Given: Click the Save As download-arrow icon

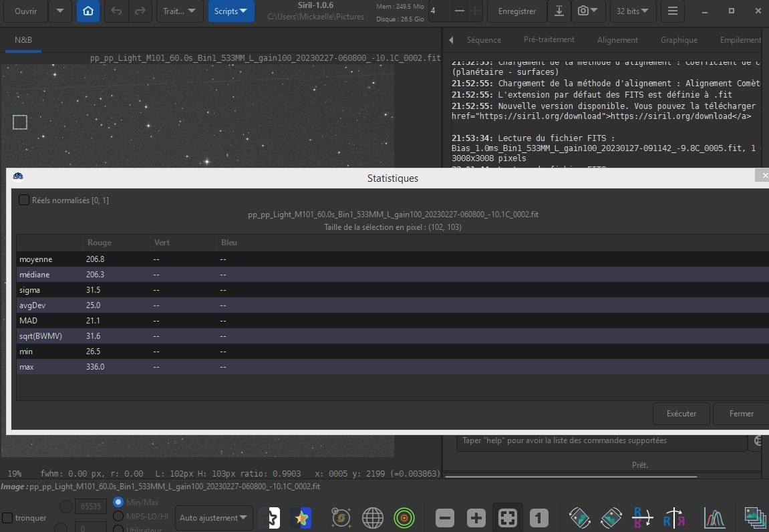Looking at the screenshot, I should pyautogui.click(x=559, y=11).
